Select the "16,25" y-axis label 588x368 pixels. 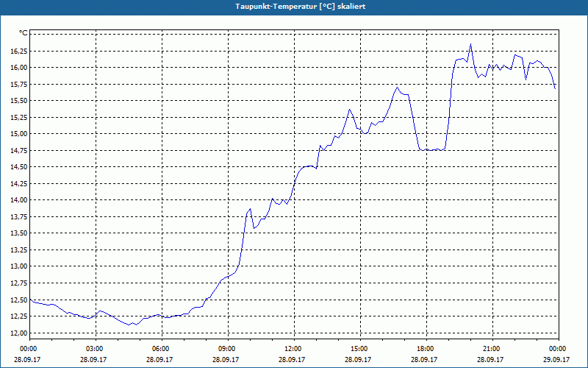19,51
